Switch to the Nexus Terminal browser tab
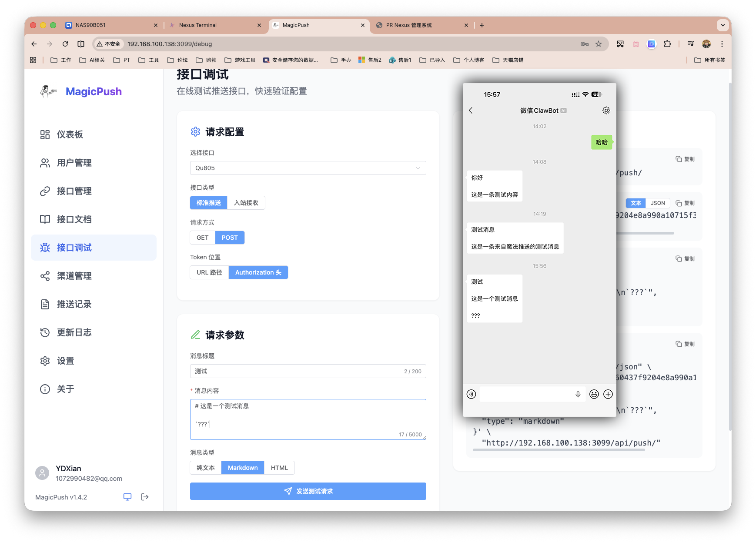756x543 pixels. [x=198, y=25]
